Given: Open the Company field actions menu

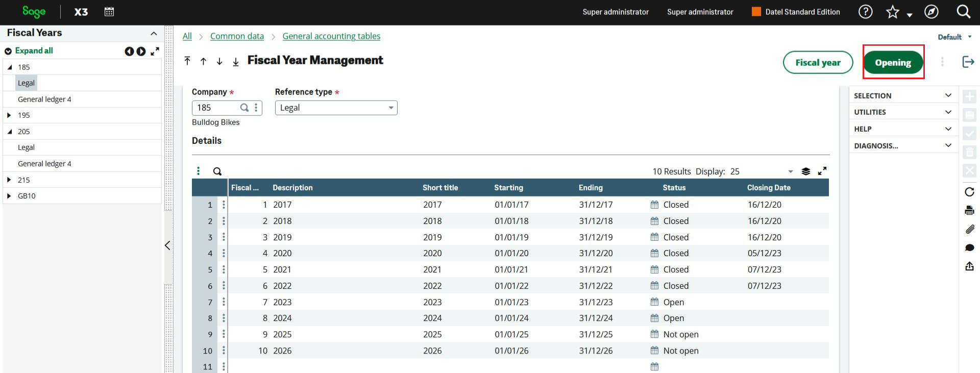Looking at the screenshot, I should pyautogui.click(x=256, y=108).
